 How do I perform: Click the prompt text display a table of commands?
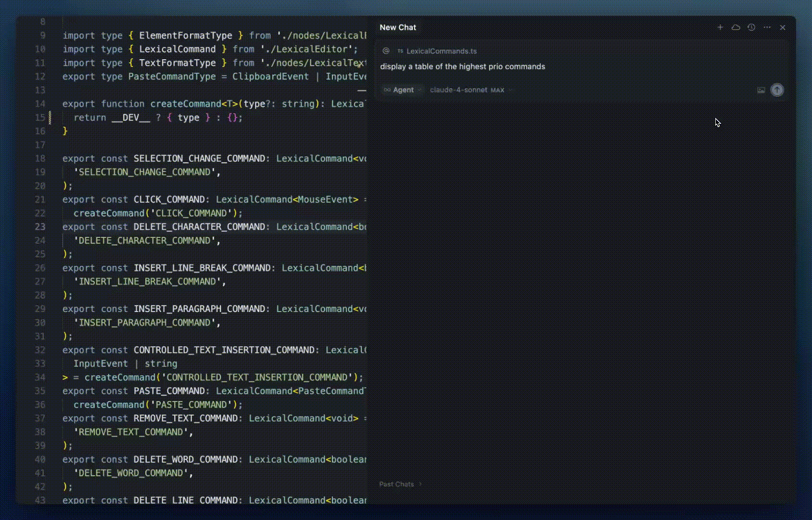pyautogui.click(x=463, y=66)
